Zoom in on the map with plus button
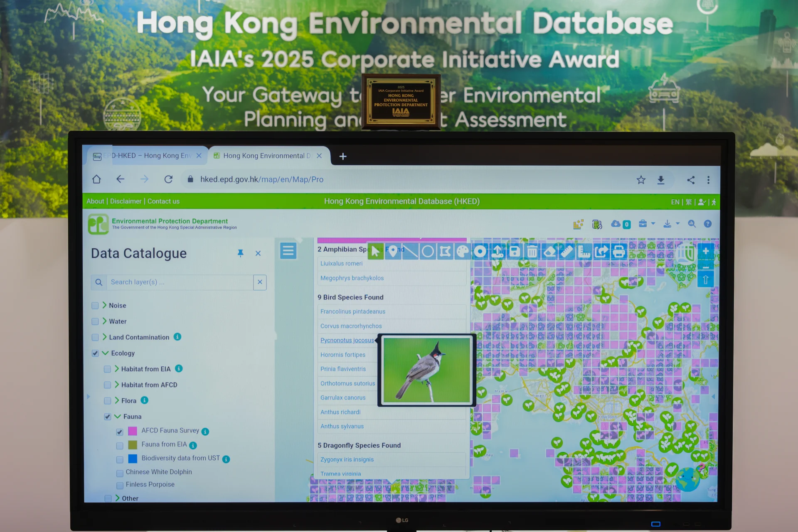Image resolution: width=798 pixels, height=532 pixels. [x=706, y=251]
